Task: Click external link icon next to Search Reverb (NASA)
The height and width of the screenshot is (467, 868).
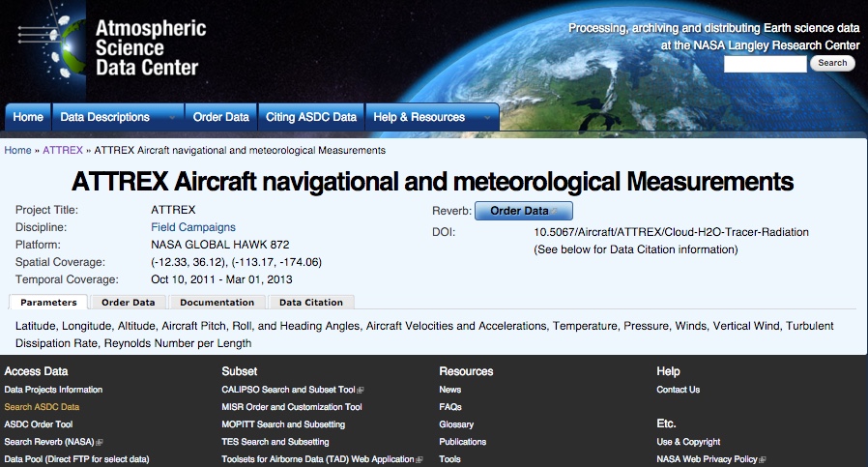Action: (x=100, y=442)
